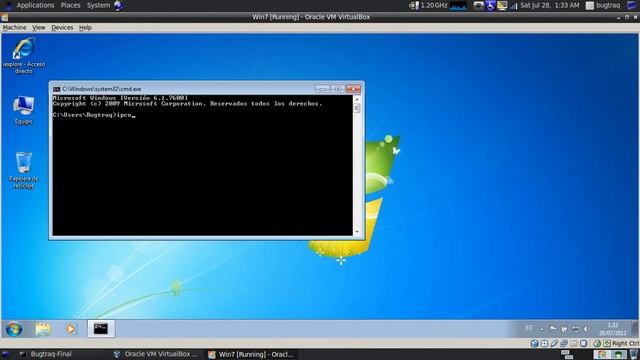The height and width of the screenshot is (360, 640).
Task: Open the Applications menu in top panel
Action: pos(35,5)
